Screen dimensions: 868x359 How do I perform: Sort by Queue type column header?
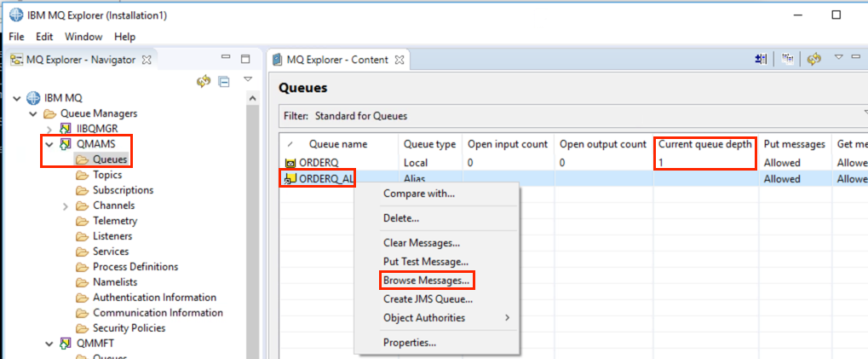(429, 144)
